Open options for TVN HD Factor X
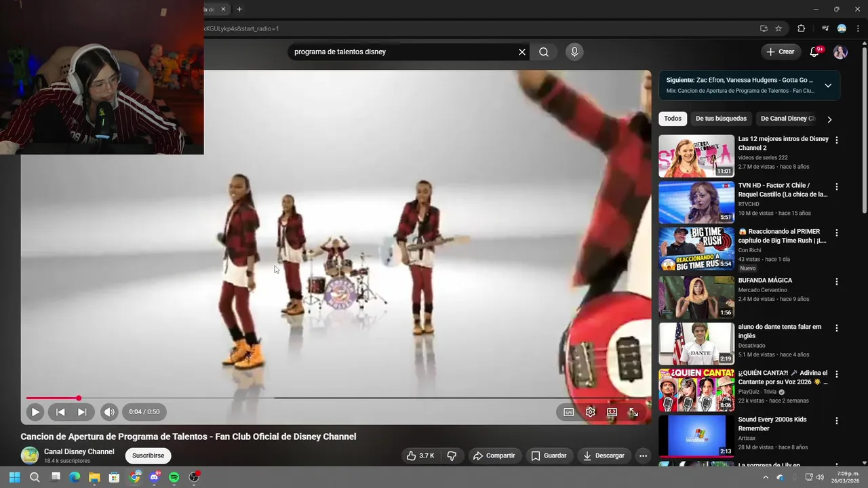 point(836,186)
